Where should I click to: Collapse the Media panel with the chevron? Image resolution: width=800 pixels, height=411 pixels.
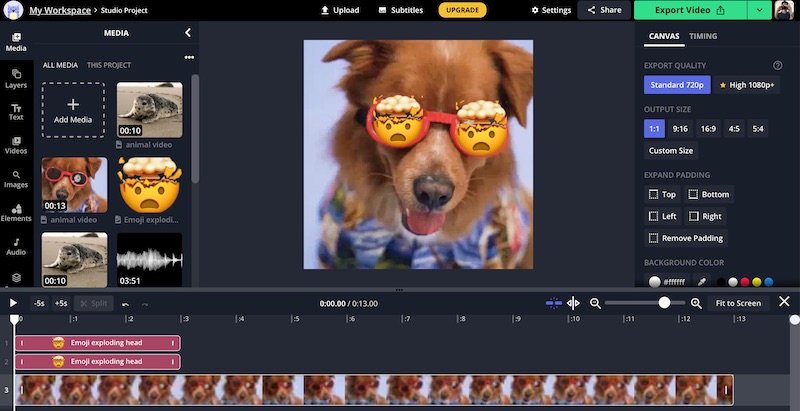(188, 33)
